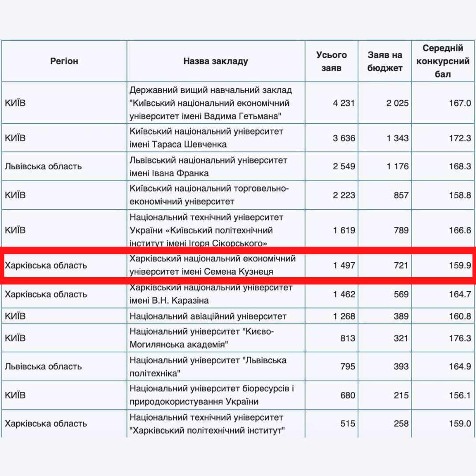476x476 pixels.
Task: Select the average score "160.8"
Action: point(460,316)
